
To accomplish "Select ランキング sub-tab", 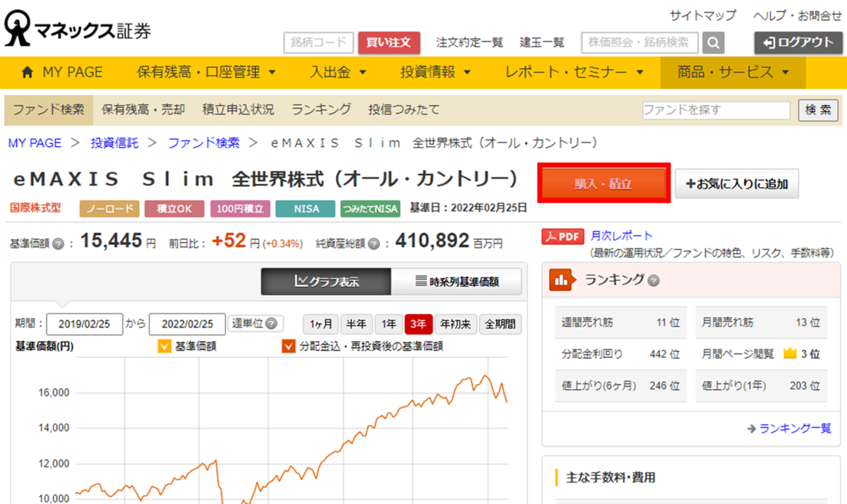I will click(321, 109).
